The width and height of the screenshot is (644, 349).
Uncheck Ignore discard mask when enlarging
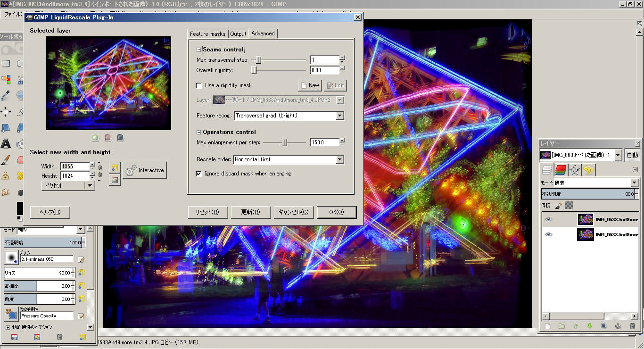coord(199,174)
